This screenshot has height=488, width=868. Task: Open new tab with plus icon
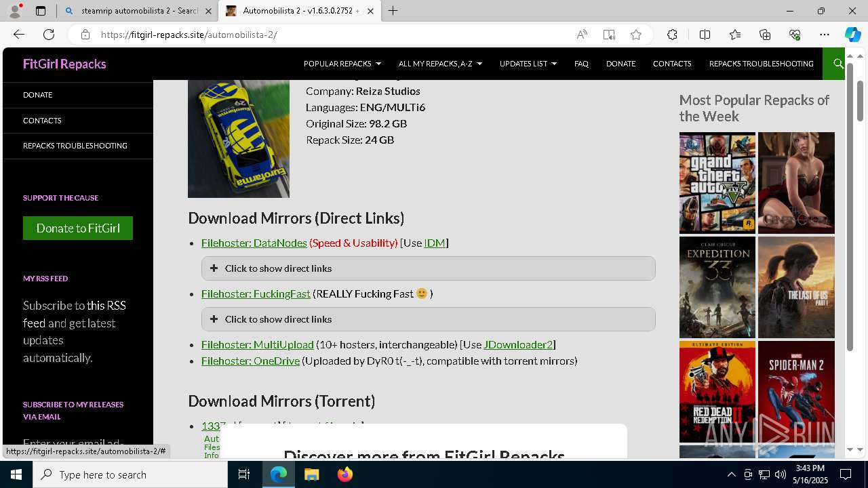[393, 11]
